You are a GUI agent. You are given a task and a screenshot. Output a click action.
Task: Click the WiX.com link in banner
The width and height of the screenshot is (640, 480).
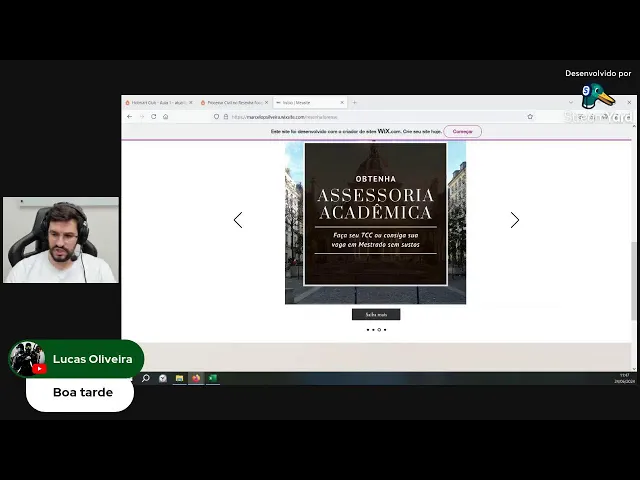click(389, 131)
